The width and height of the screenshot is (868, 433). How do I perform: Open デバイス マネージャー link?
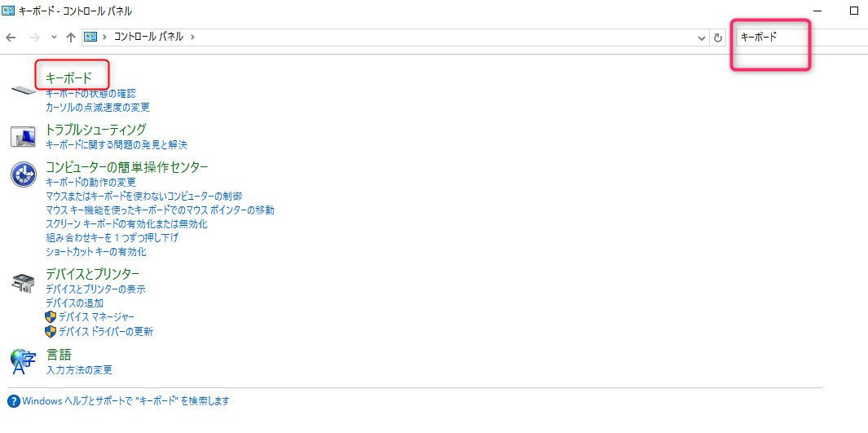point(96,316)
